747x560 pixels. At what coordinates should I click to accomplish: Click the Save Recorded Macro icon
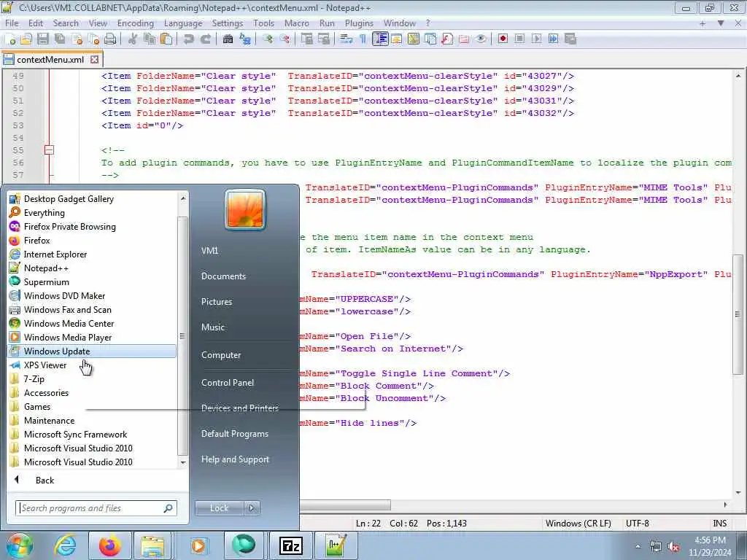(570, 39)
